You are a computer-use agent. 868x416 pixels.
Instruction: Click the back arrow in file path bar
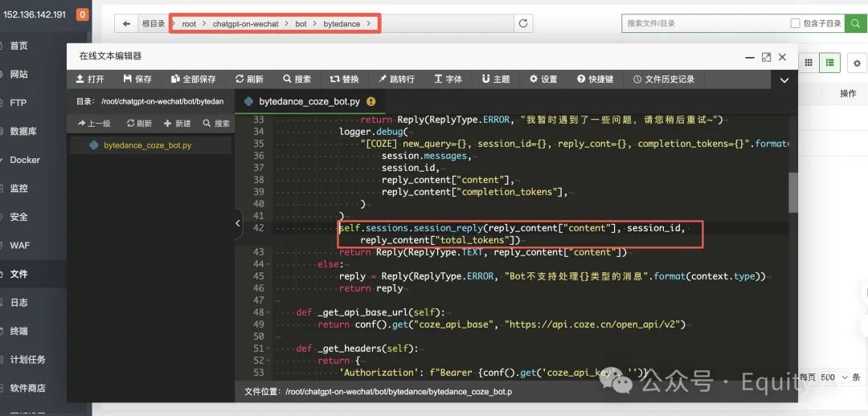pyautogui.click(x=127, y=24)
